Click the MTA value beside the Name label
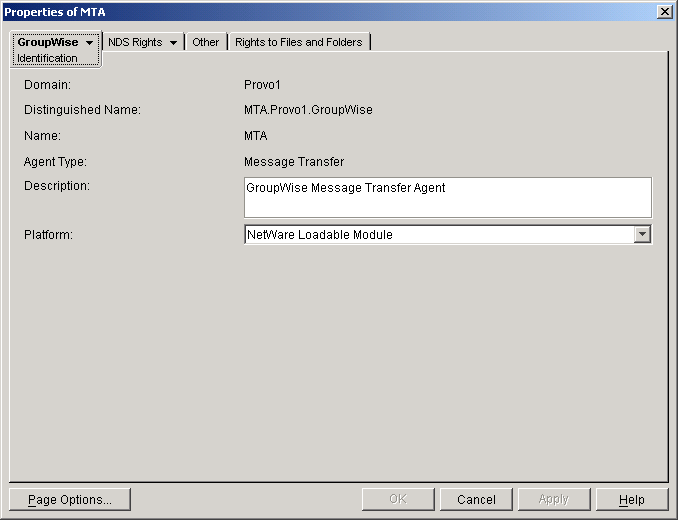 coord(256,136)
